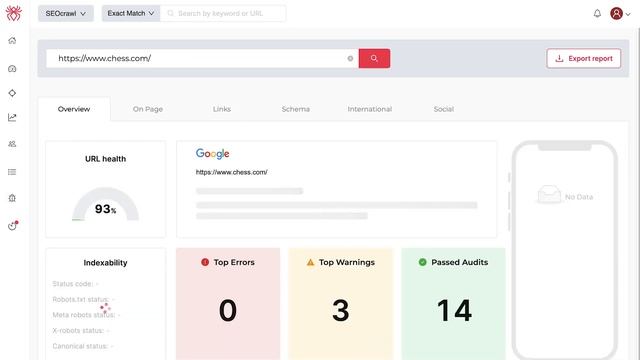This screenshot has height=360, width=640.
Task: Open the list icon in sidebar
Action: coord(12,172)
